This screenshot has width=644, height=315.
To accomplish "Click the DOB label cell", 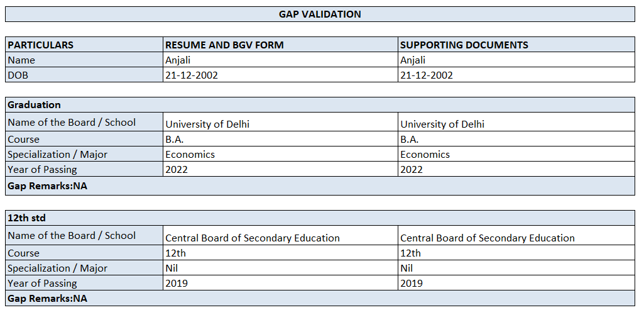I will click(x=18, y=75).
